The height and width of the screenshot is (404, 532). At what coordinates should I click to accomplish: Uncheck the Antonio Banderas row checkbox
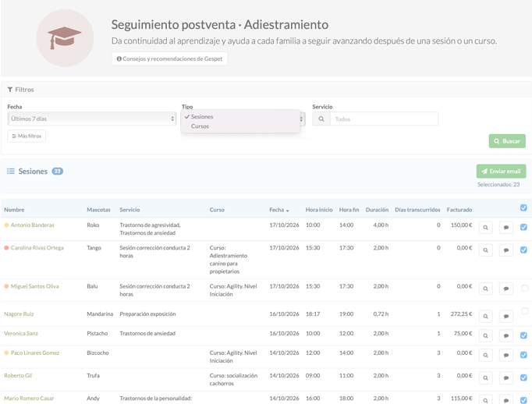coord(523,227)
